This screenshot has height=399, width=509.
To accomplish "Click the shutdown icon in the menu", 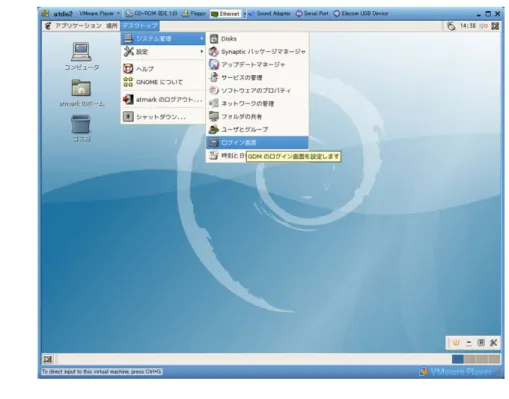I will coord(128,117).
